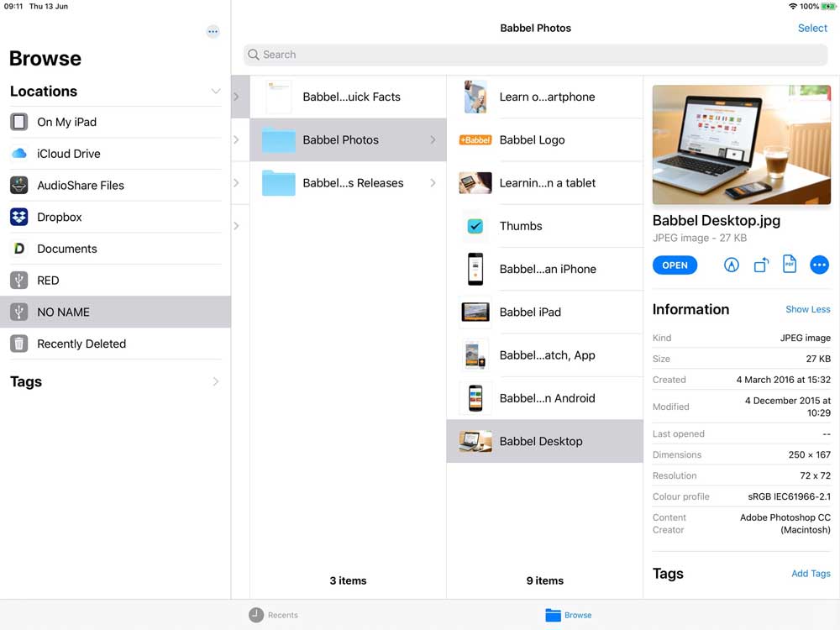Expand the Babbel Photos row chevron

click(x=433, y=139)
